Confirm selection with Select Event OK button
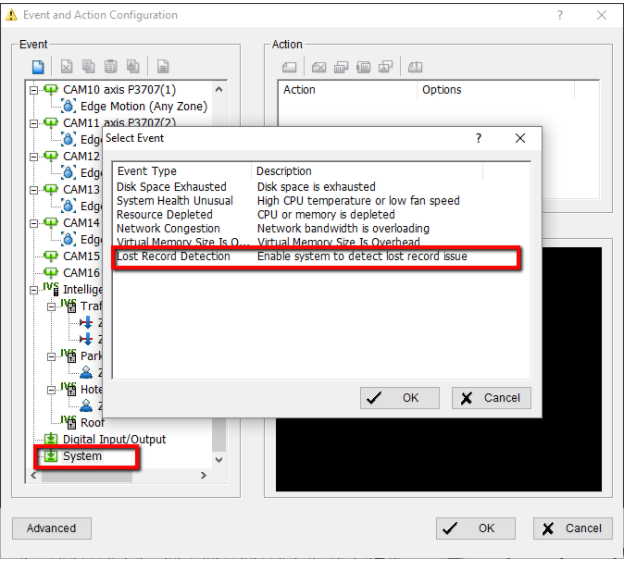The image size is (626, 561). tap(399, 398)
